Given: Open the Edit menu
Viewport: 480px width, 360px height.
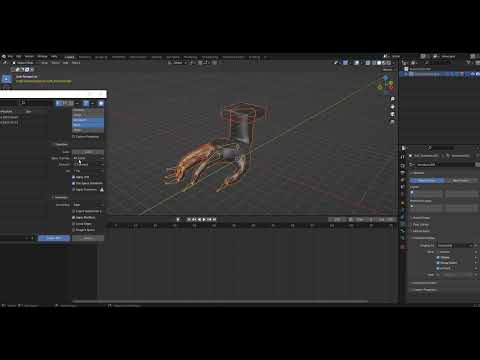Looking at the screenshot, I should tap(19, 56).
